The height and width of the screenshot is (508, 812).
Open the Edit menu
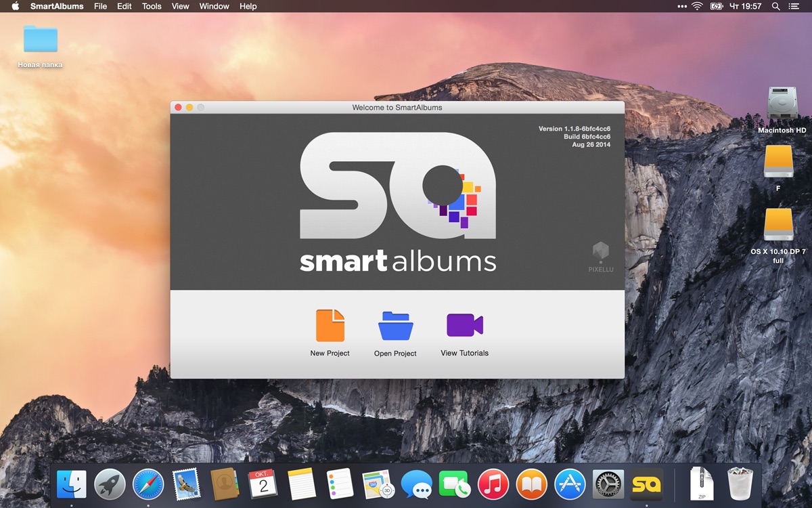[x=125, y=6]
